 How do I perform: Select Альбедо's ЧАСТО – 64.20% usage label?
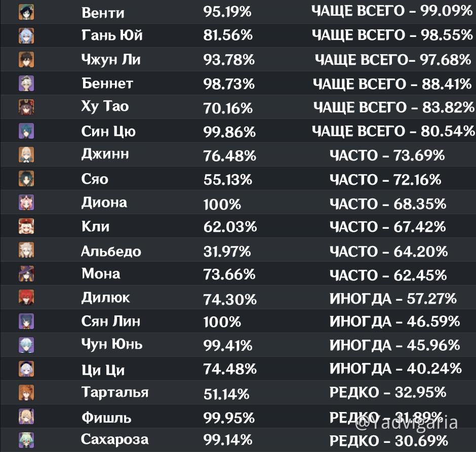pyautogui.click(x=388, y=252)
